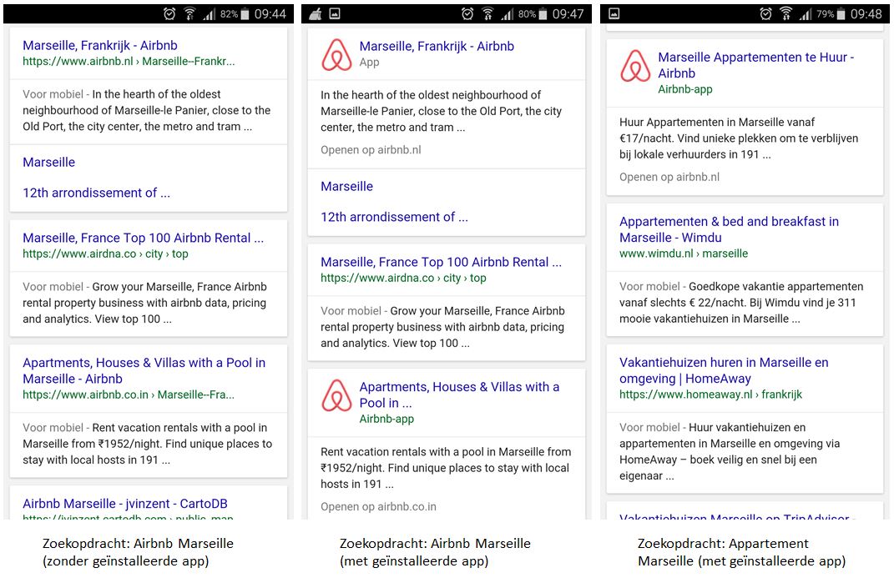Click www.wimdu.nl › marseille URL text
894x588 pixels.
click(684, 254)
